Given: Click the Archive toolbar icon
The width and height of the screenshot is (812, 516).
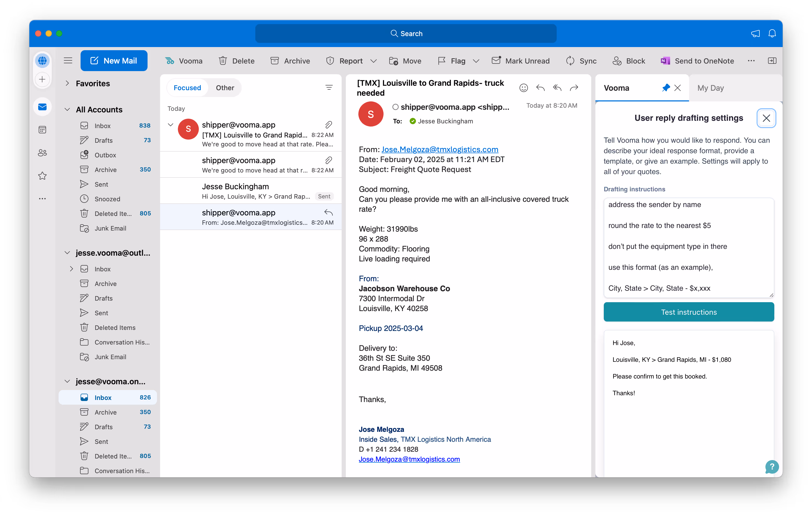Looking at the screenshot, I should pos(274,61).
